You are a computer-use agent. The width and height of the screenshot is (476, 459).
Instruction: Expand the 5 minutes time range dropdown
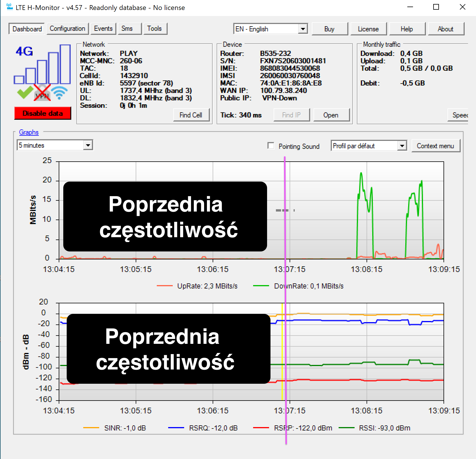[x=88, y=145]
